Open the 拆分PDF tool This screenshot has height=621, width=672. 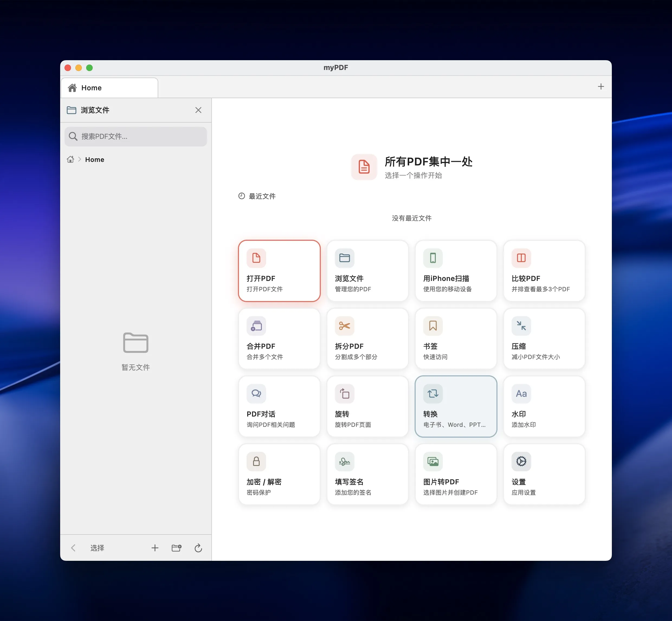[367, 338]
